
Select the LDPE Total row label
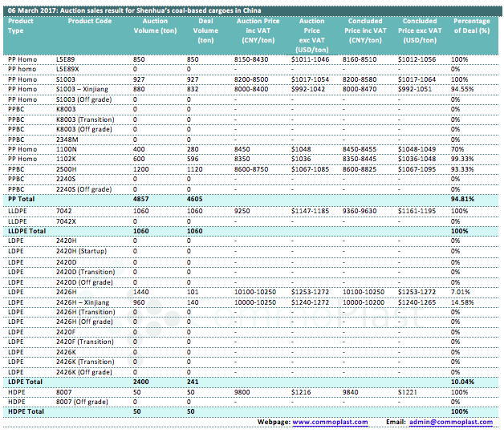click(26, 382)
